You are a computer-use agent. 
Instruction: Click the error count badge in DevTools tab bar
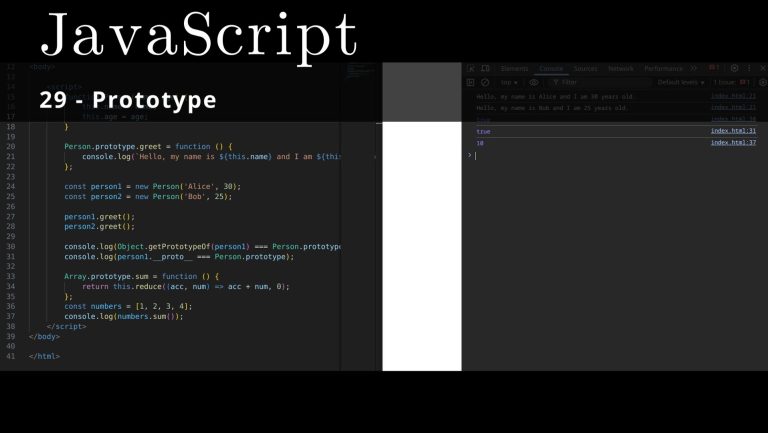[715, 68]
